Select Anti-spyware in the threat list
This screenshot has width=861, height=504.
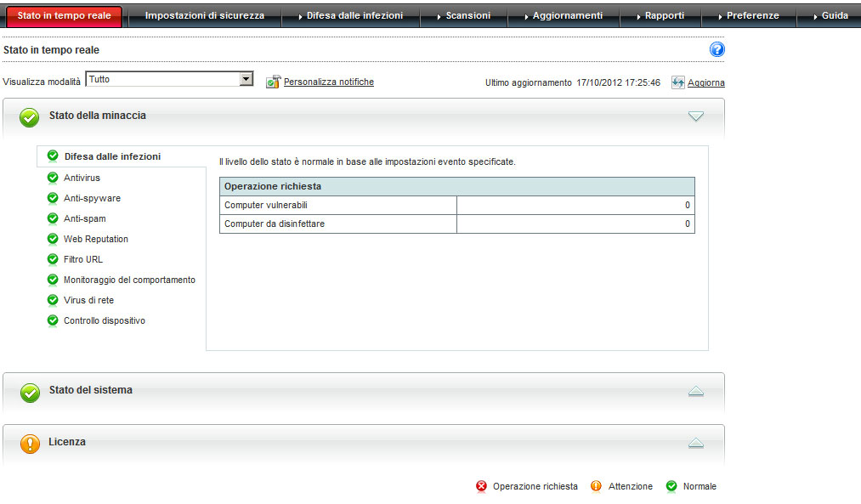tap(92, 198)
